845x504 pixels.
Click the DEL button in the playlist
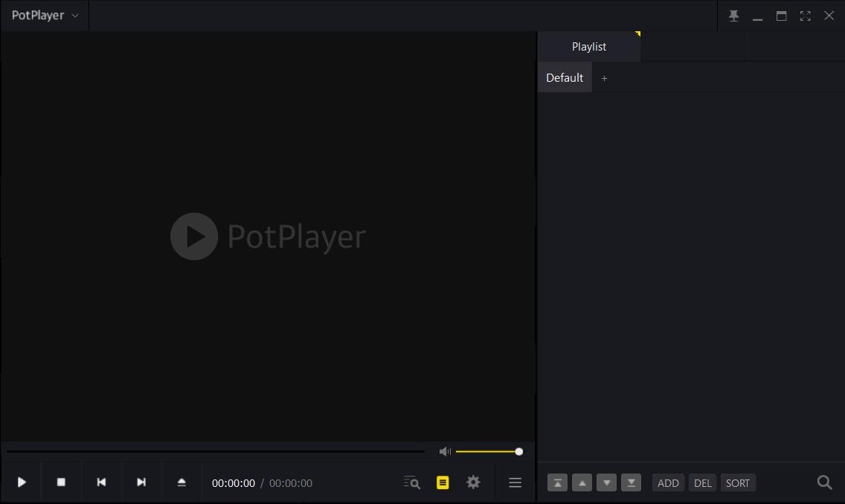coord(703,483)
